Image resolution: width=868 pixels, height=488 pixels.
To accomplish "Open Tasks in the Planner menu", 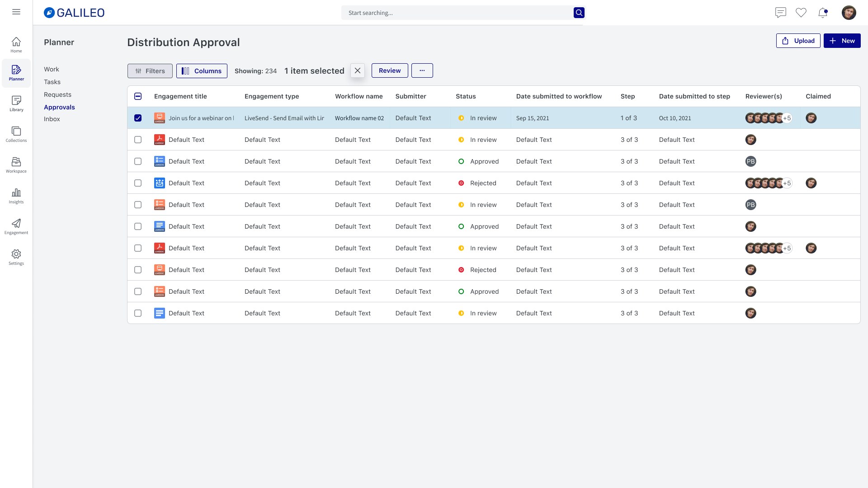I will pos(52,82).
